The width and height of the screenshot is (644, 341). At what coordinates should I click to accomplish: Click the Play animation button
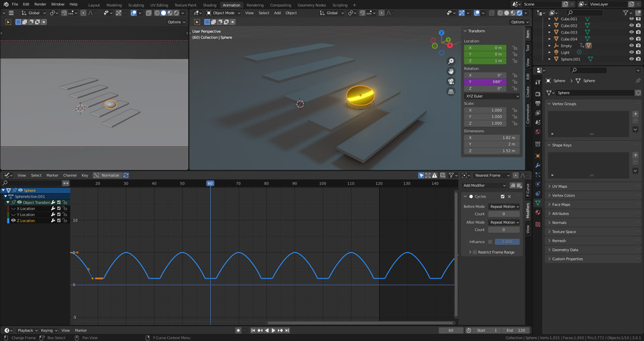coord(273,330)
